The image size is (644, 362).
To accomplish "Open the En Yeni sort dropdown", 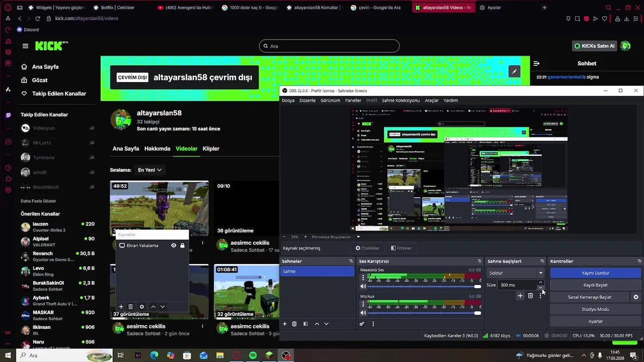I will point(149,170).
